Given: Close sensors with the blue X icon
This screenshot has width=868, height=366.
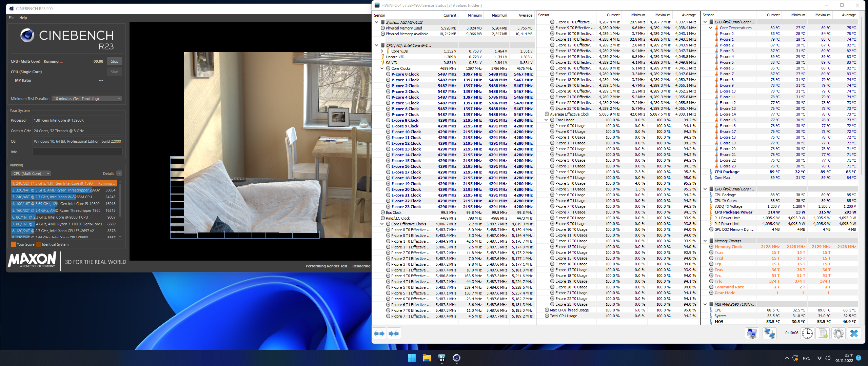Looking at the screenshot, I should [x=854, y=333].
